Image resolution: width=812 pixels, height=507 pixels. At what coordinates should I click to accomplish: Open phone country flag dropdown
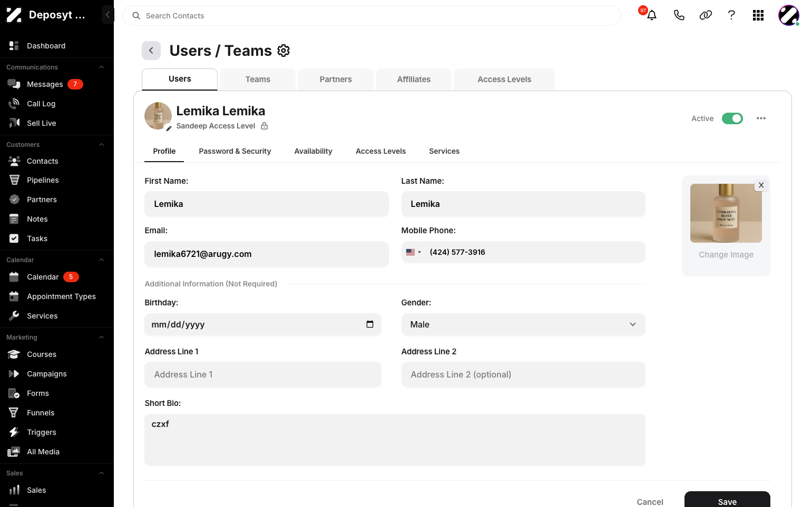coord(414,252)
